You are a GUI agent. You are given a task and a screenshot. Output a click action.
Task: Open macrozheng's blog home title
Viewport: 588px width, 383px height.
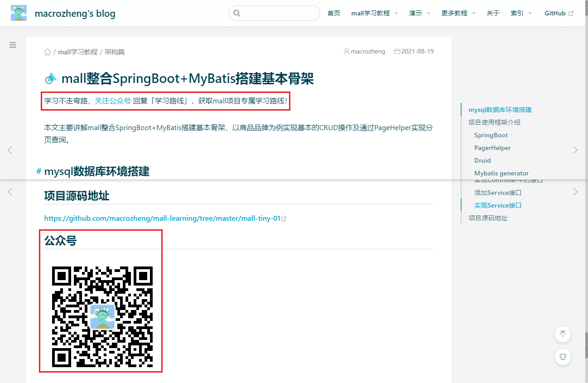click(75, 14)
